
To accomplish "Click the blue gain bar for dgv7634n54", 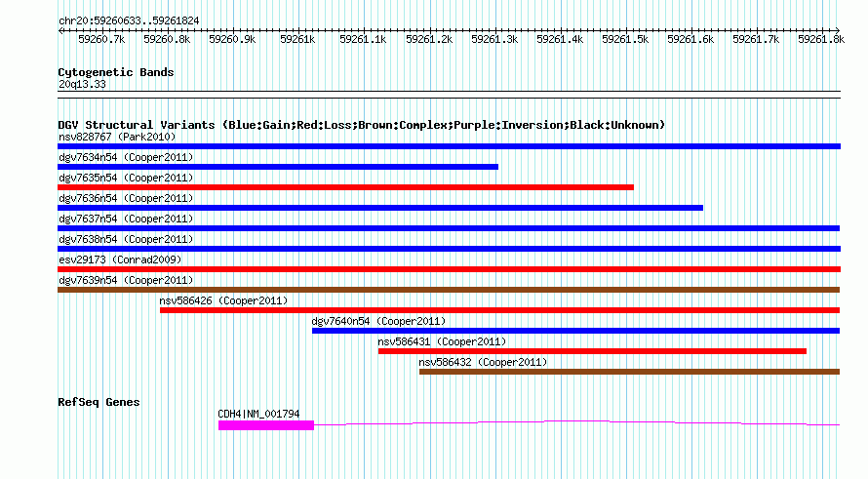I will 278,167.
